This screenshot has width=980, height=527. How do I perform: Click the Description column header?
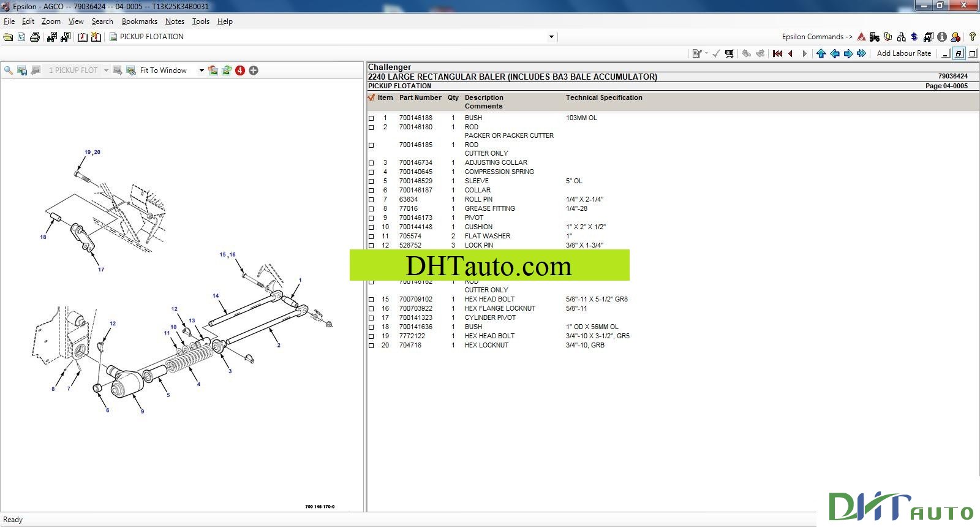pos(484,97)
